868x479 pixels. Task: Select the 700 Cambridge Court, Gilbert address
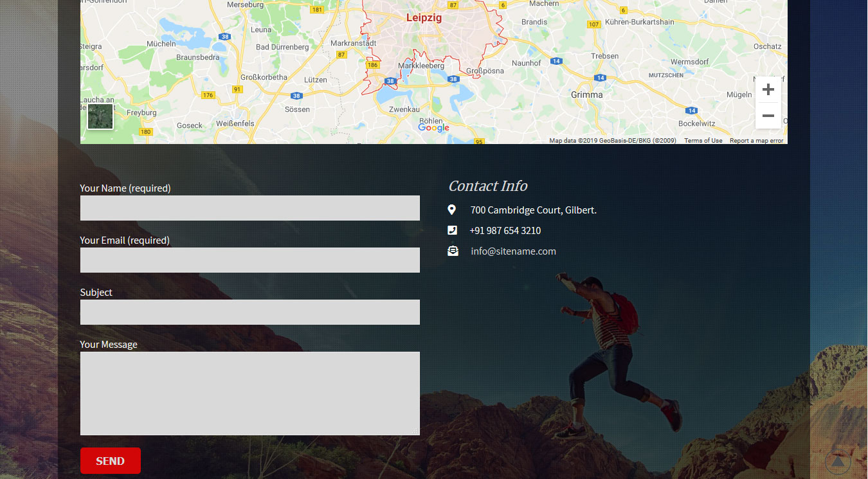(x=534, y=210)
